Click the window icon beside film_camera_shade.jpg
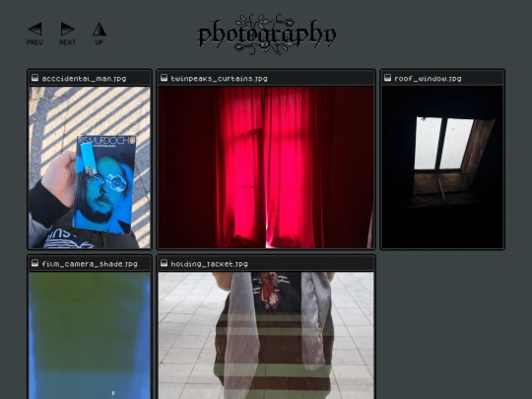The image size is (532, 399). [34, 263]
